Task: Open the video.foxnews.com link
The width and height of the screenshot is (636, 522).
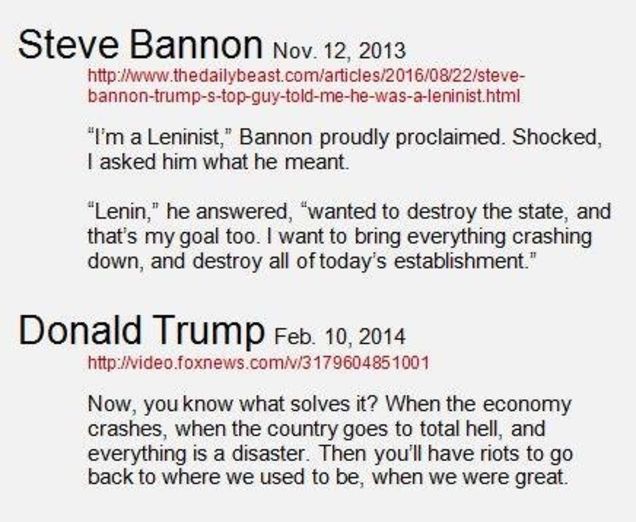Action: point(258,362)
